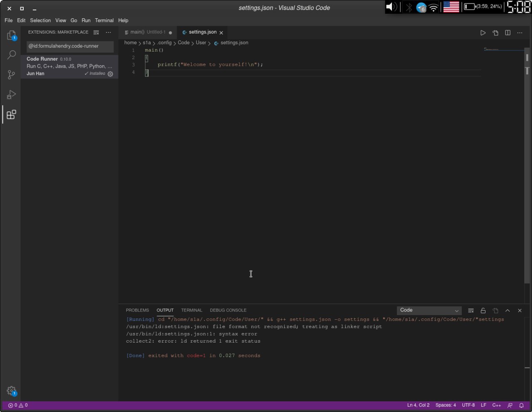Open the Terminal menu
Screen dimensions: 532x412
(x=104, y=20)
